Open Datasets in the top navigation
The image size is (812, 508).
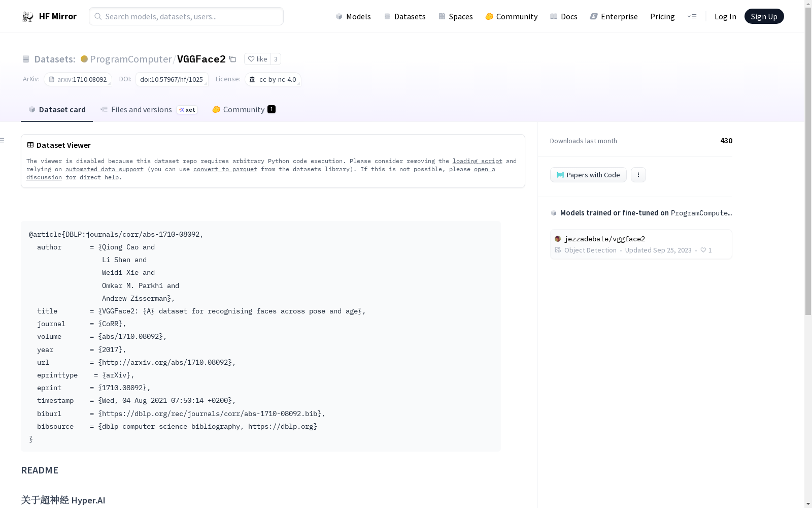point(404,16)
